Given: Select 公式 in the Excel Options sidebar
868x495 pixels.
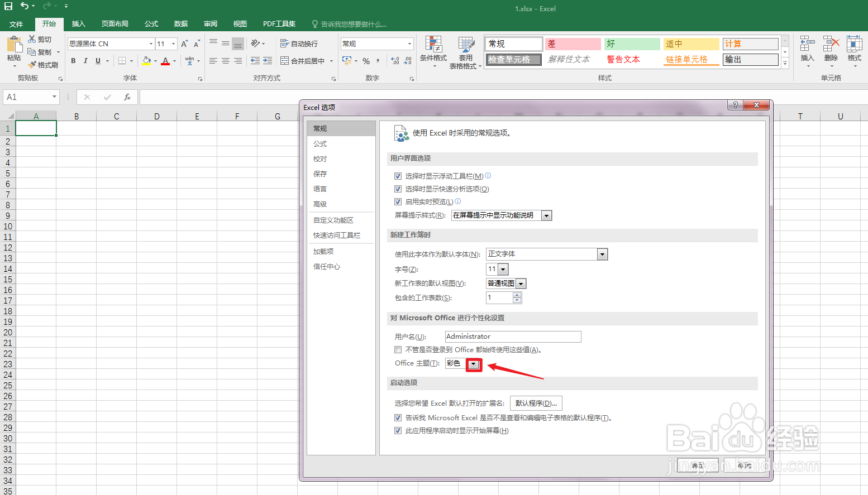Looking at the screenshot, I should pyautogui.click(x=341, y=144).
